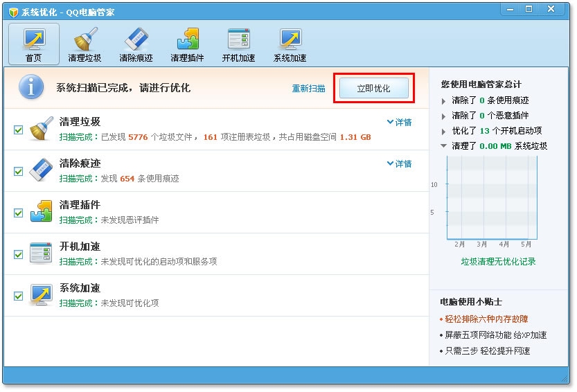Click the 5776 junk file count
Screen dimensions: 577x392
point(138,137)
